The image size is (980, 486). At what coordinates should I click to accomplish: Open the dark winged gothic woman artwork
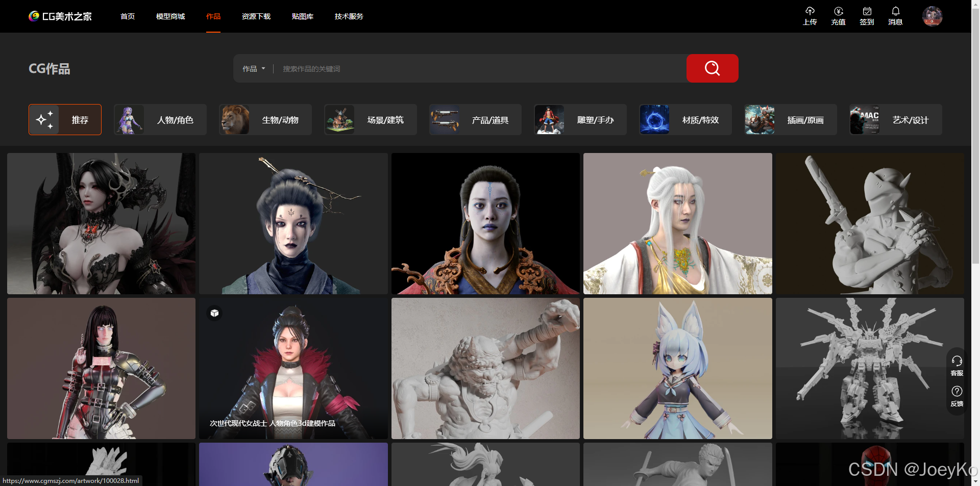point(101,223)
